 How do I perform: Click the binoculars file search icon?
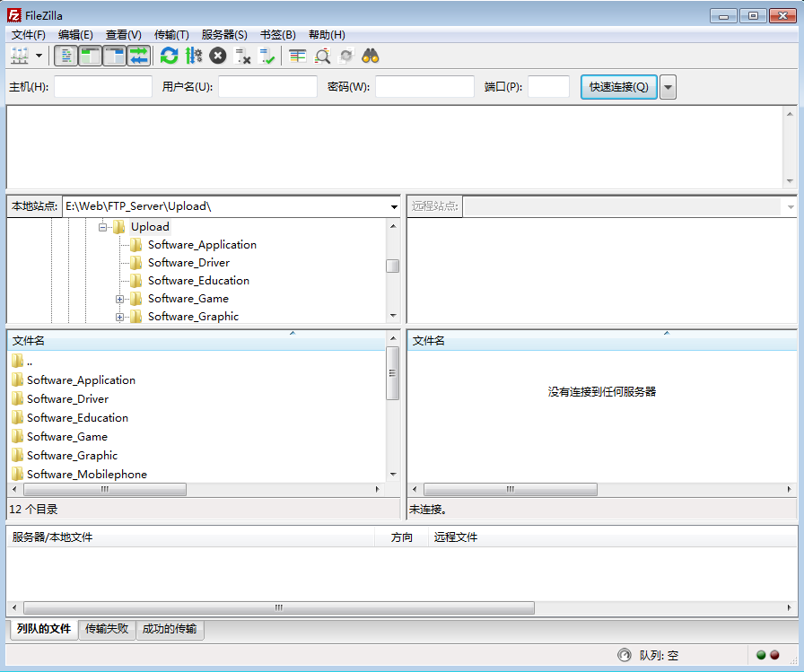[x=371, y=57]
